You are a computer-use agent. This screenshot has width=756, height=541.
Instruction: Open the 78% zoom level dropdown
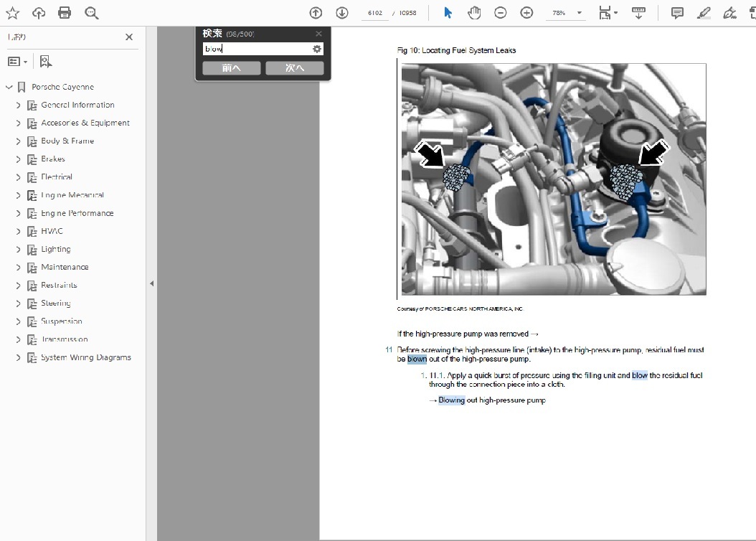coord(579,13)
